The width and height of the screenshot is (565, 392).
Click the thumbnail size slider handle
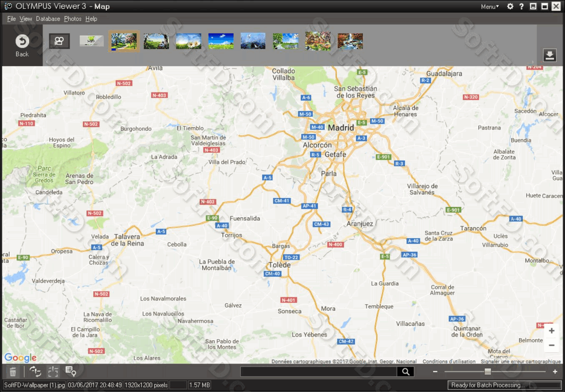click(x=487, y=372)
